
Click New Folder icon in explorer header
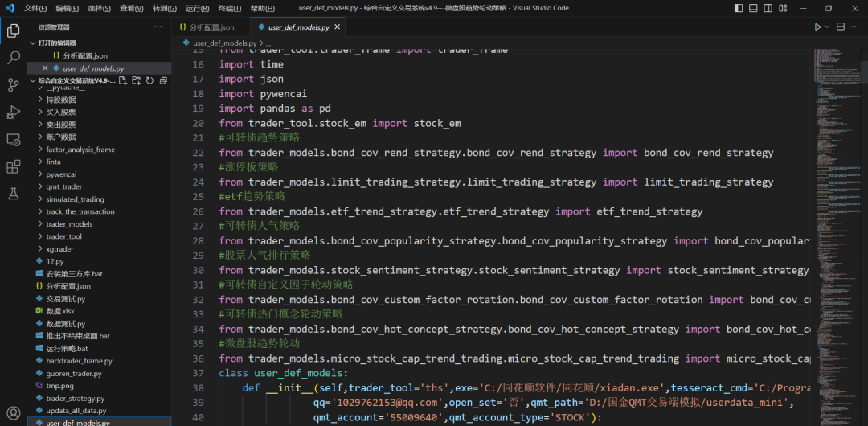(136, 81)
